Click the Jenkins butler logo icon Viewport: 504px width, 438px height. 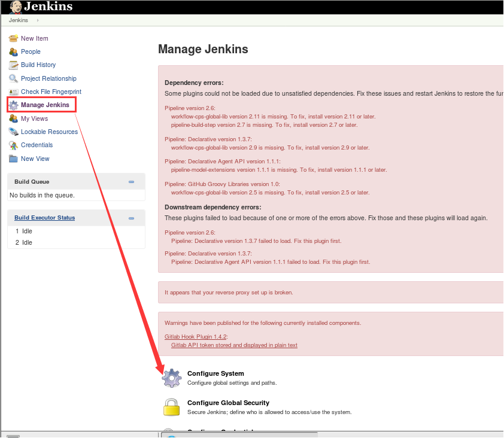pos(16,7)
